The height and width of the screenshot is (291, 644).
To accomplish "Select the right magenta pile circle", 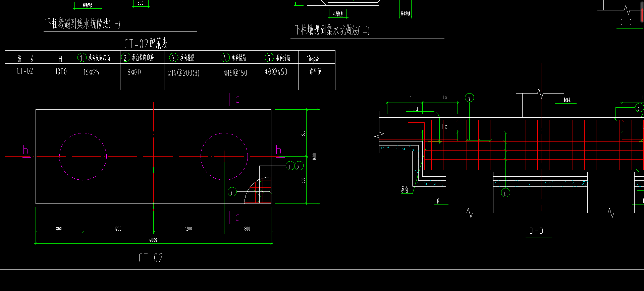I will (224, 157).
